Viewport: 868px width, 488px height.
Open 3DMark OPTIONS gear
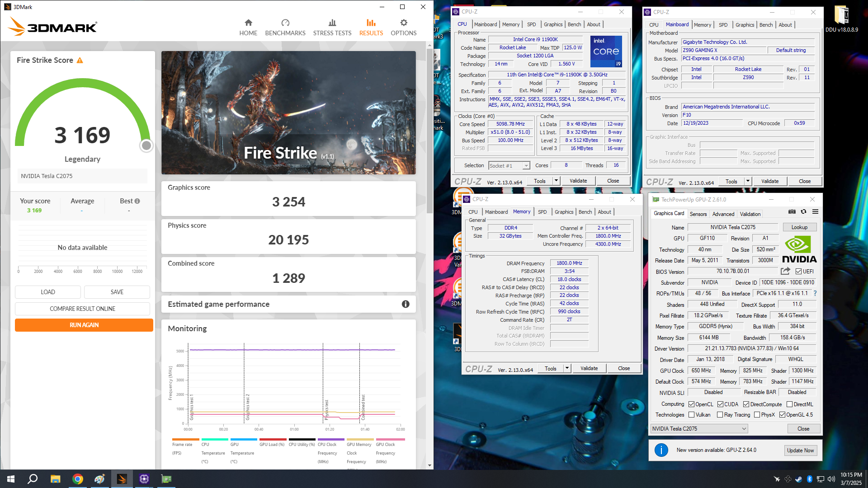pos(404,28)
